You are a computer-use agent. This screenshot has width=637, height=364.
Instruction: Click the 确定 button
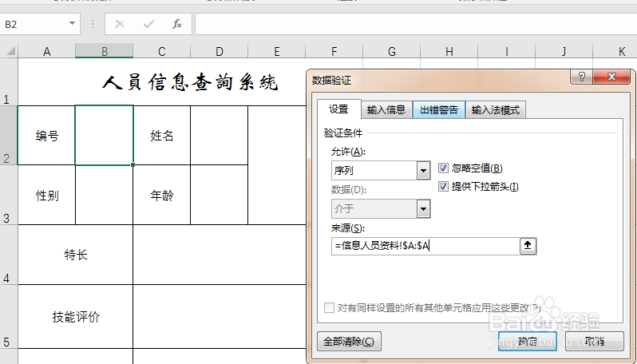pyautogui.click(x=528, y=342)
